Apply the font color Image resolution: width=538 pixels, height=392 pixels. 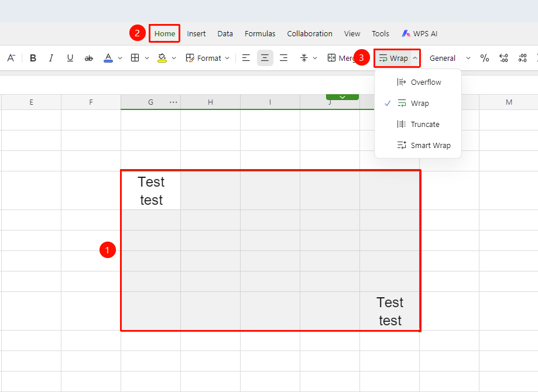click(x=108, y=58)
